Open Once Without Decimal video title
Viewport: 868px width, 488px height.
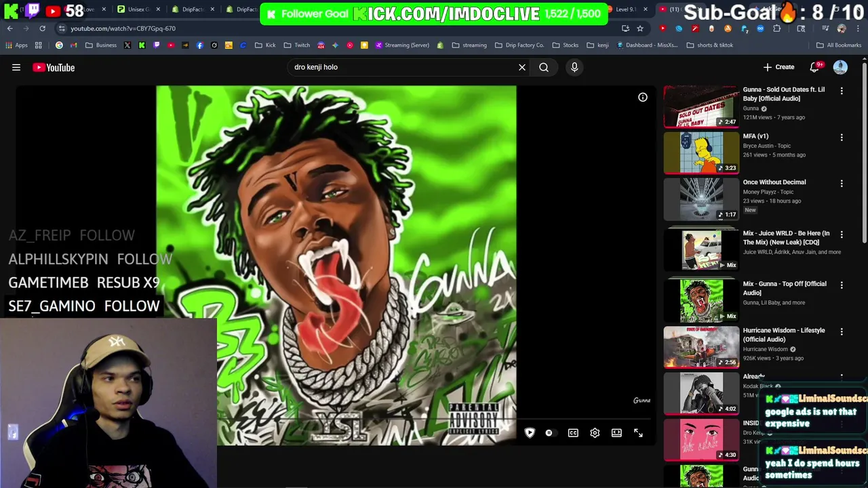tap(774, 182)
